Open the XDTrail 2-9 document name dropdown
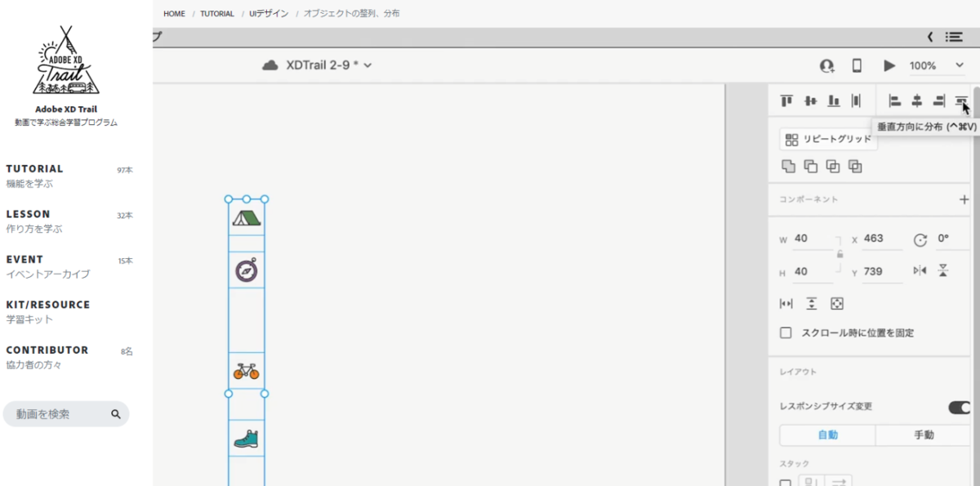Screen dimensions: 980x486 point(317,65)
